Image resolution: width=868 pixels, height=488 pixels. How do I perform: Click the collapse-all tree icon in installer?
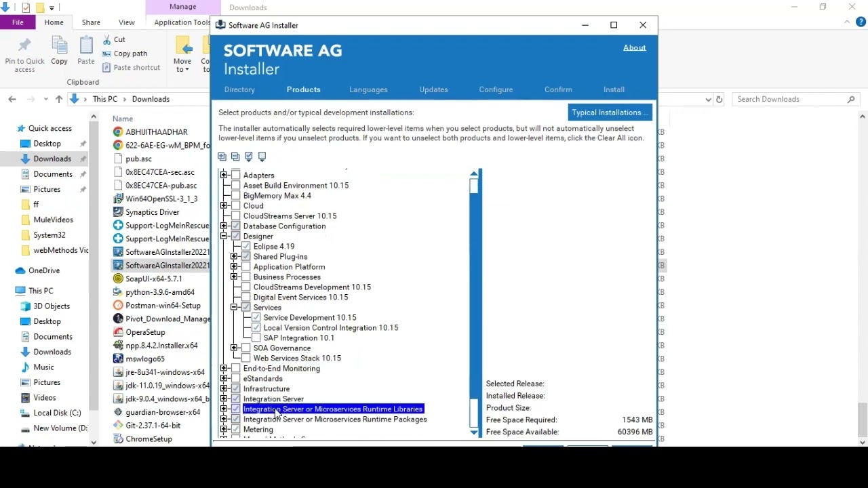(x=235, y=157)
